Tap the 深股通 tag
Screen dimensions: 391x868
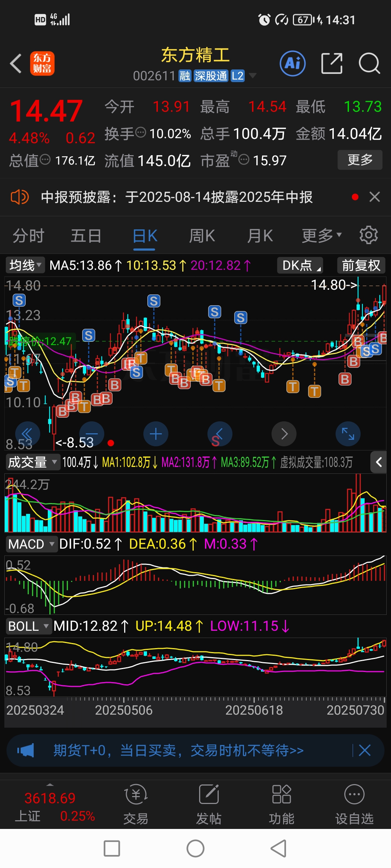[x=211, y=76]
